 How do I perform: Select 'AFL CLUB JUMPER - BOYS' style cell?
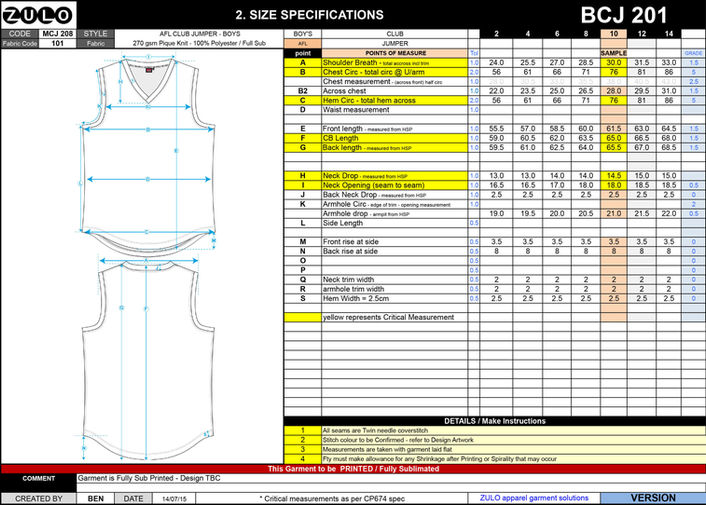click(x=199, y=34)
